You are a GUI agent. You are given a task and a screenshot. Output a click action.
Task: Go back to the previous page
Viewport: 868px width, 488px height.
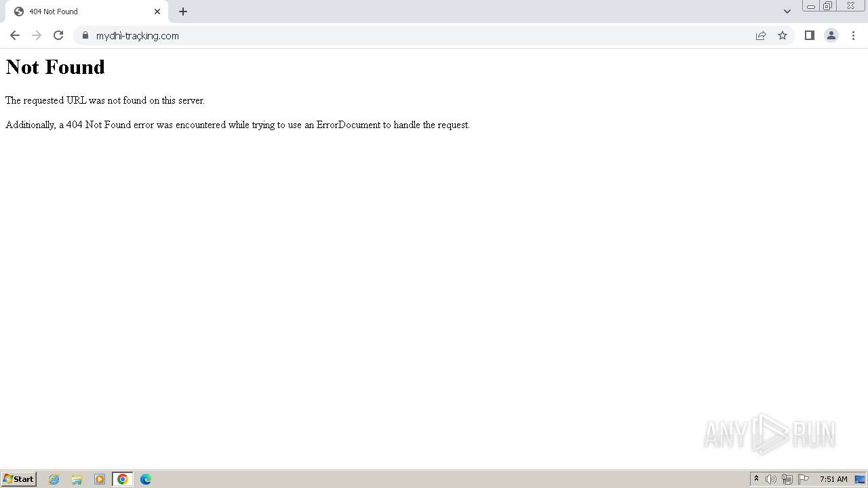[x=15, y=35]
